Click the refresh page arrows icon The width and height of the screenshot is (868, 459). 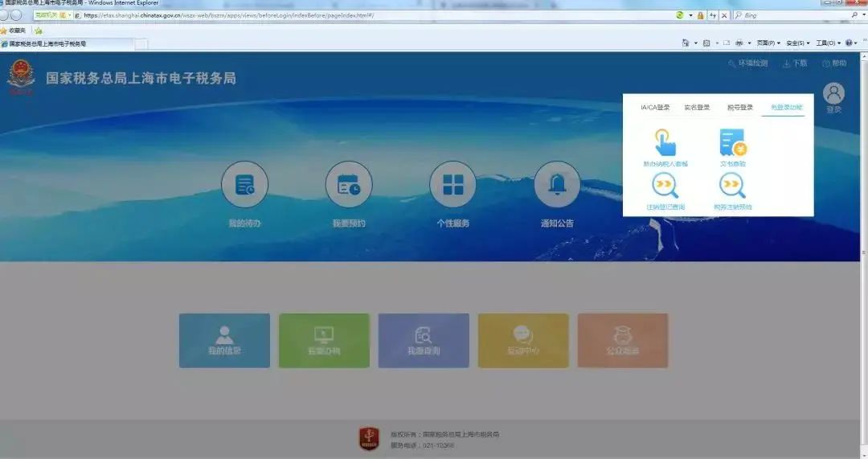point(713,15)
